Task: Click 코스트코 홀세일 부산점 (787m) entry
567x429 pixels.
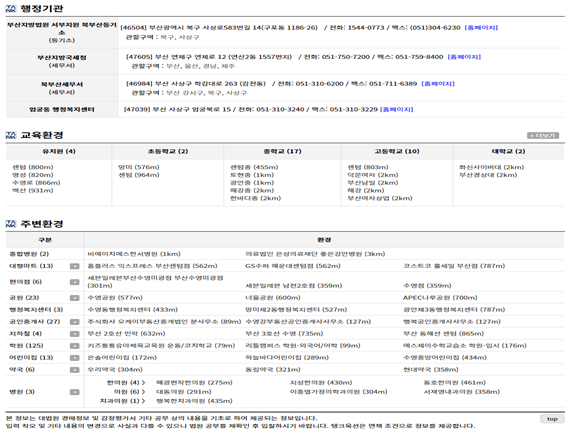Action: pos(454,266)
